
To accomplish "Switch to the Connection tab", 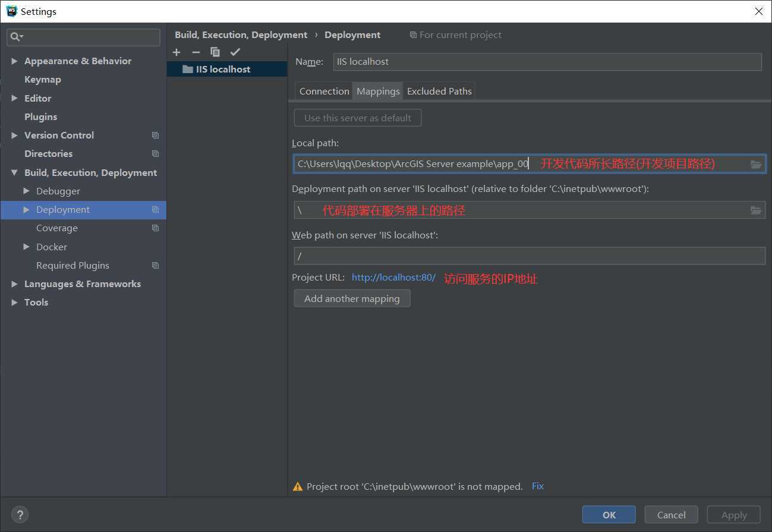I will 324,91.
